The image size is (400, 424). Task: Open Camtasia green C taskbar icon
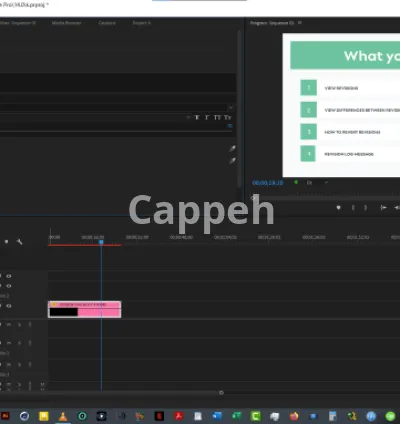tap(256, 416)
